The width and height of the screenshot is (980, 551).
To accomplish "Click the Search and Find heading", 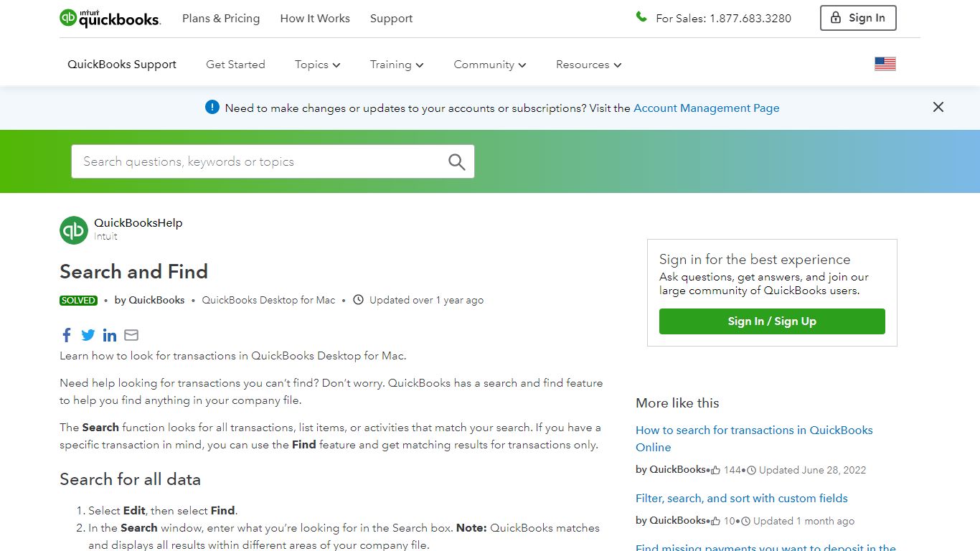I will point(134,272).
